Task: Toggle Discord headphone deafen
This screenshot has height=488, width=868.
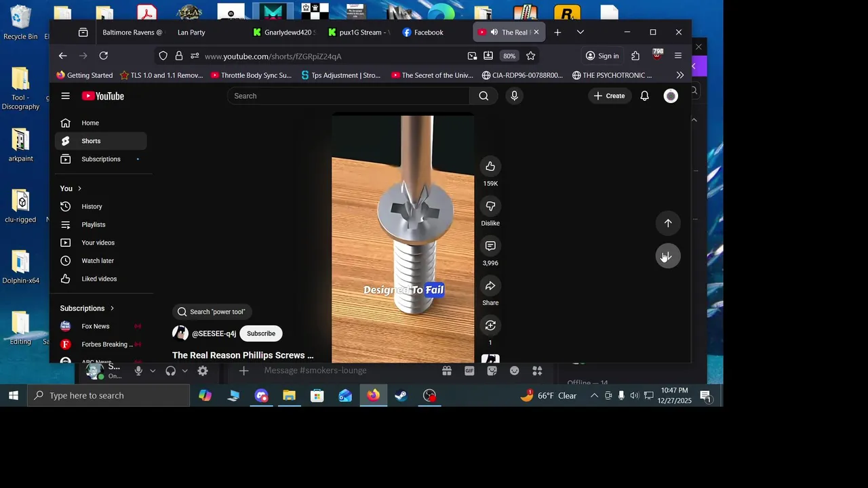Action: (170, 371)
